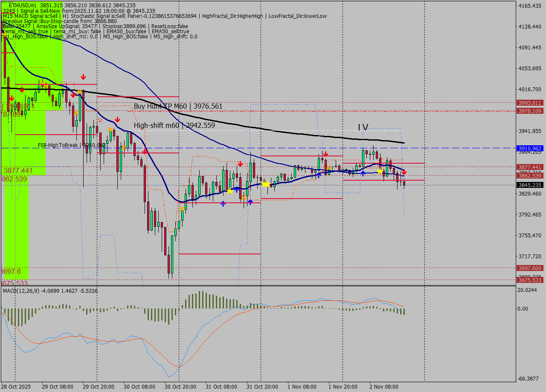
Task: Click the orange X marker at the 30 Oct 20:00 low
Action: click(182, 209)
